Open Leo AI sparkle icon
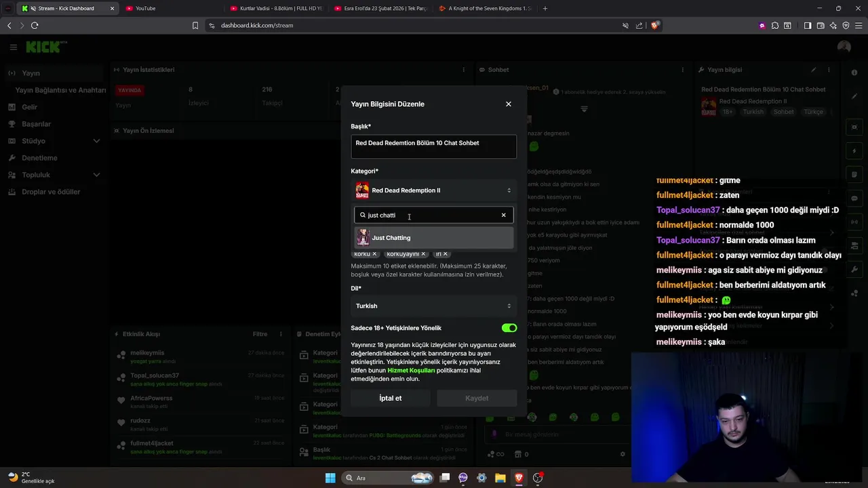Screen dimensions: 868x488 [833, 25]
